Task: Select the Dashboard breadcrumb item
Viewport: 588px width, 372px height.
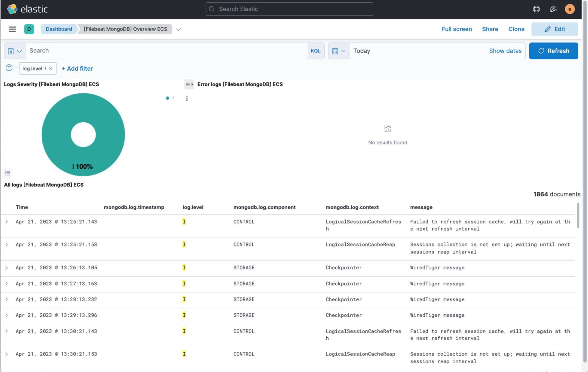Action: tap(59, 29)
